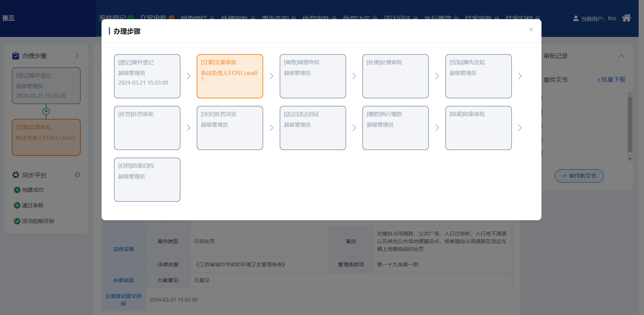Click the 案件登记 top navigation tab
The image size is (644, 315).
[x=116, y=17]
